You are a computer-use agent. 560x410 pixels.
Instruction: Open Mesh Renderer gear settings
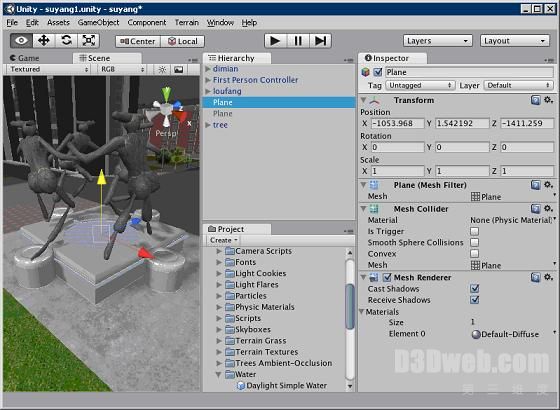tap(548, 278)
